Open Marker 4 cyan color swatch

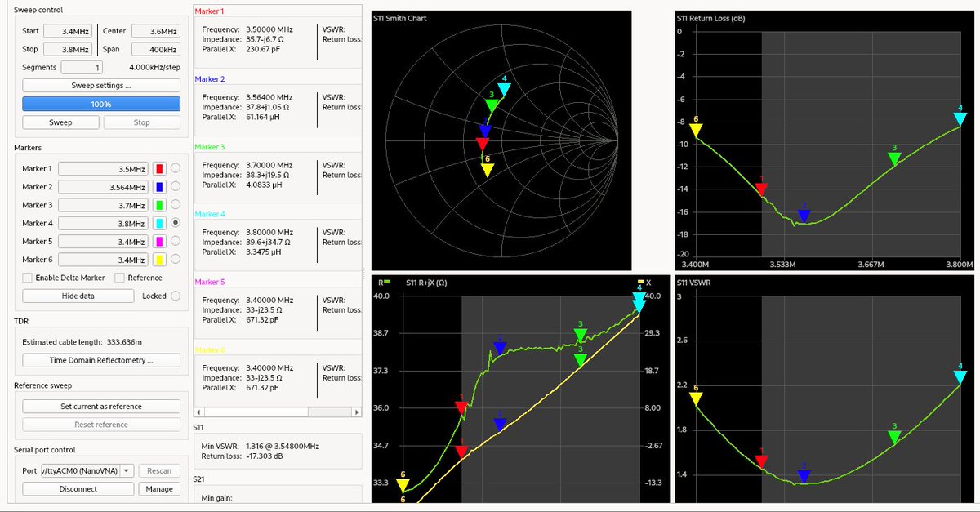[x=159, y=223]
